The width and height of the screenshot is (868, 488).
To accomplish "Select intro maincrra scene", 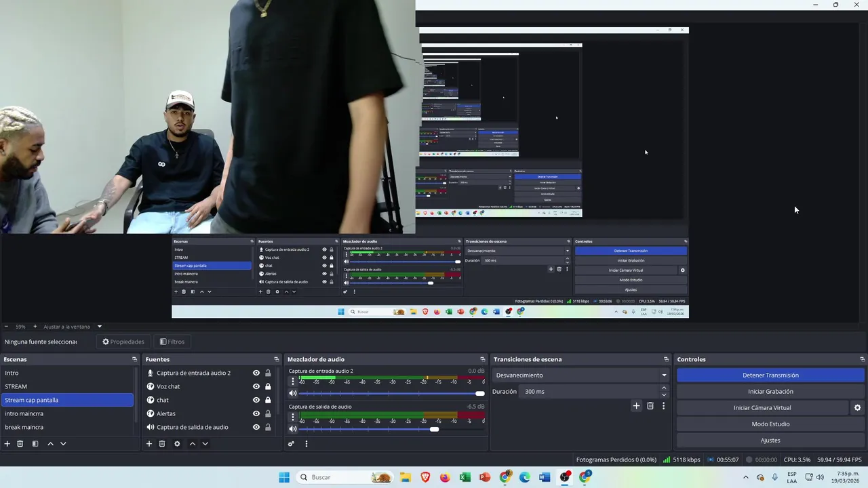I will pyautogui.click(x=67, y=413).
